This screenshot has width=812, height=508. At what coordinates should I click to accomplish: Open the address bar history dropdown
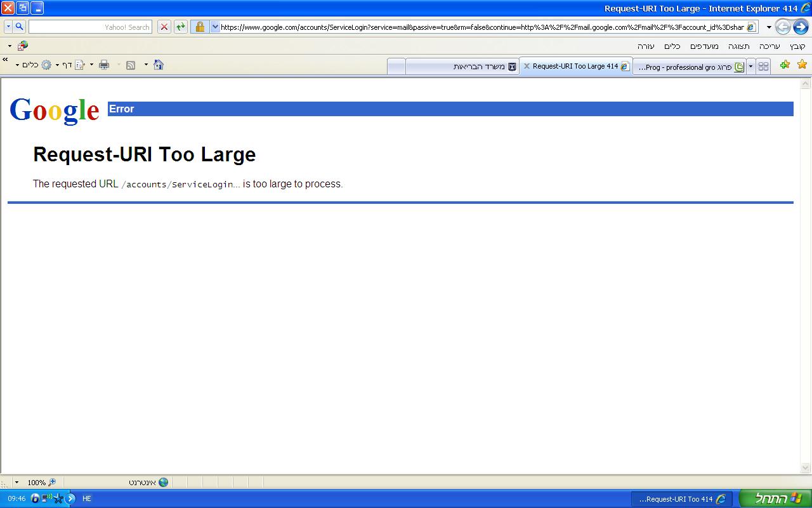click(x=214, y=27)
